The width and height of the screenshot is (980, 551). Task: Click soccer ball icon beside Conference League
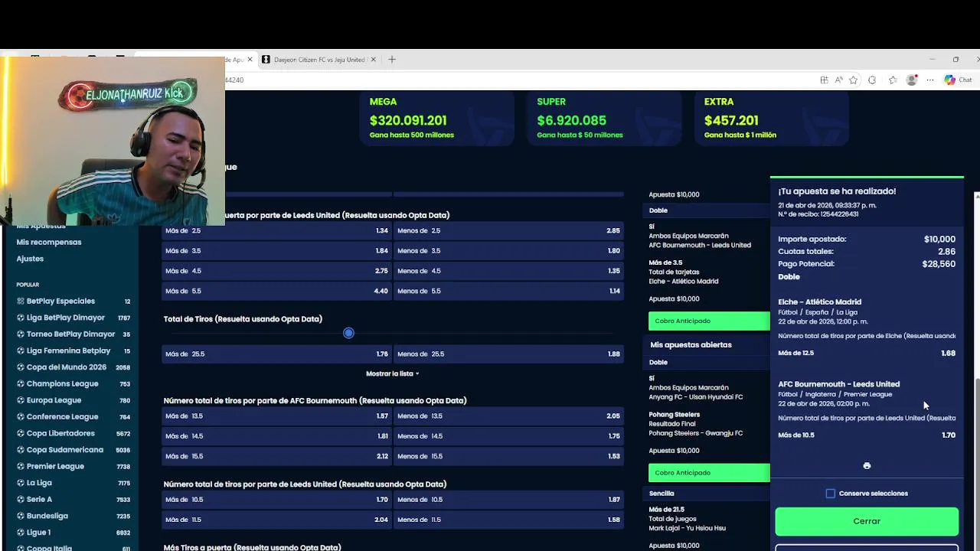21,417
